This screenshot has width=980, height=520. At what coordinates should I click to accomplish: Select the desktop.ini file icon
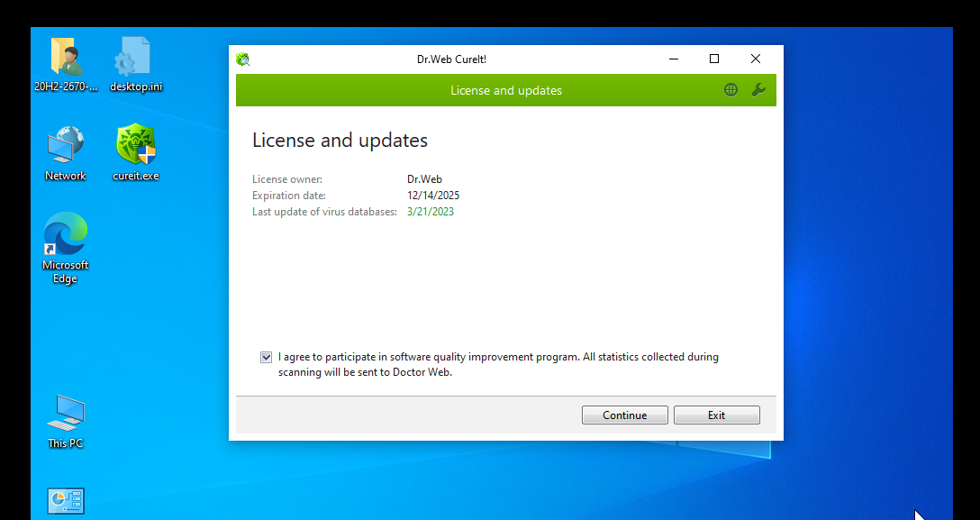point(136,64)
